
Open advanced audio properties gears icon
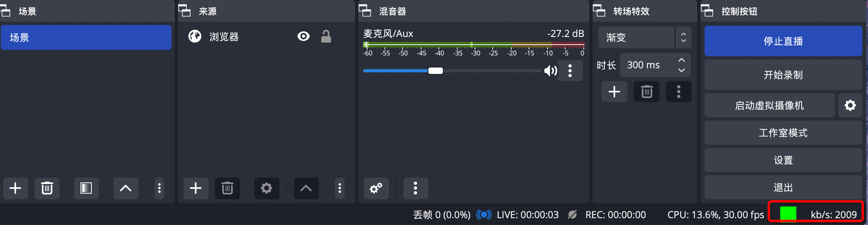click(x=376, y=188)
